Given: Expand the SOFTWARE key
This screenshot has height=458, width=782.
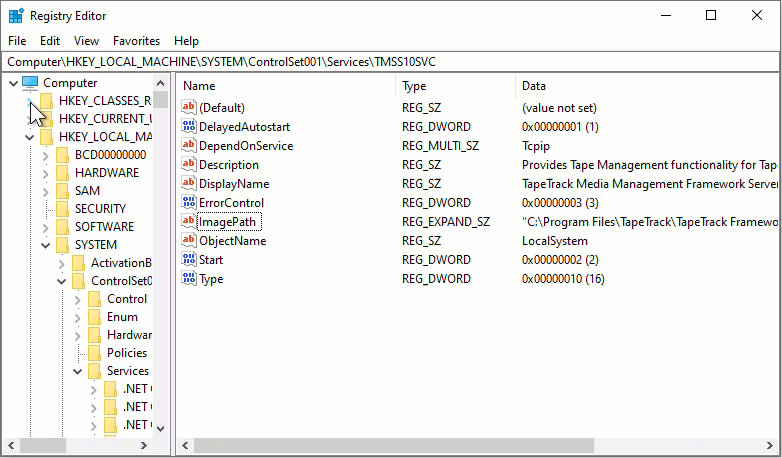Looking at the screenshot, I should [45, 227].
